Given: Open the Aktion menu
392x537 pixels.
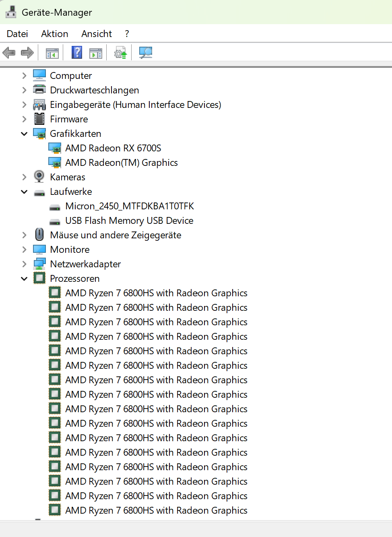Looking at the screenshot, I should (x=55, y=34).
